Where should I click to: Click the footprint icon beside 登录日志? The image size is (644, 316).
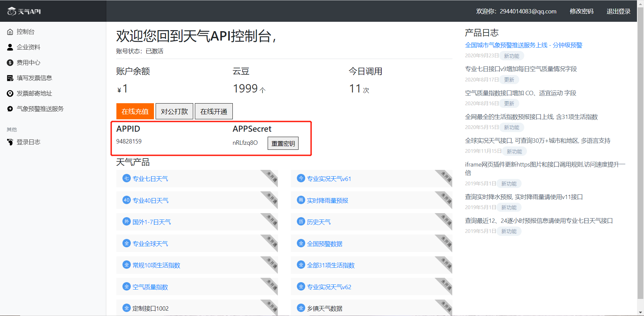[10, 142]
